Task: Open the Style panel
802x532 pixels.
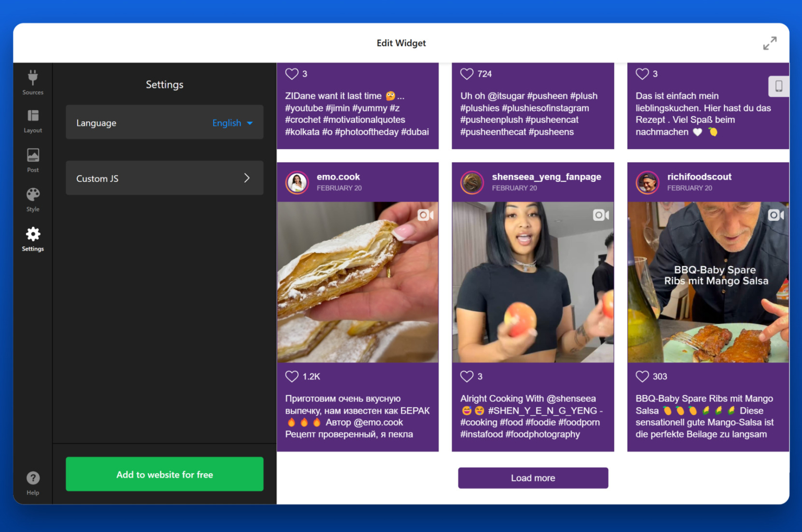Action: coord(32,199)
